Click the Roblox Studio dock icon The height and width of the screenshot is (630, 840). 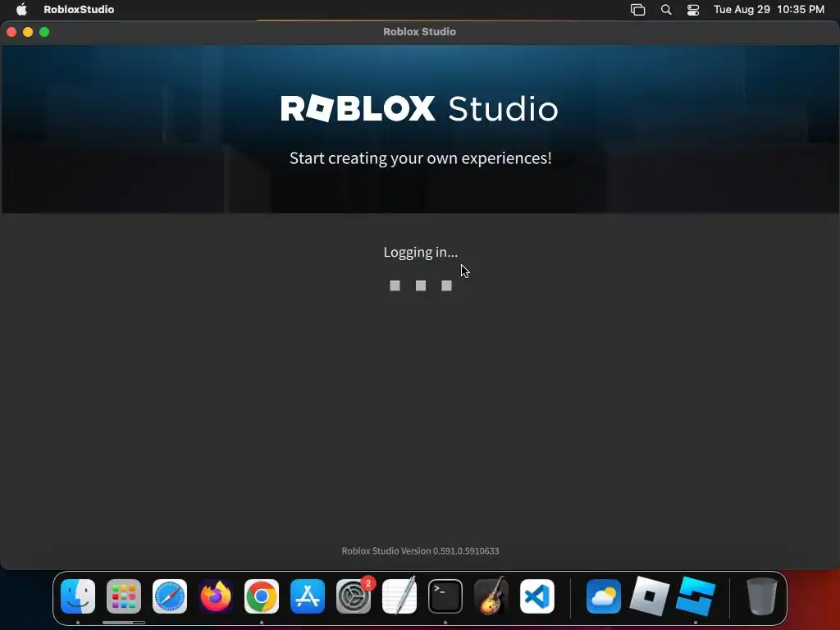click(696, 596)
